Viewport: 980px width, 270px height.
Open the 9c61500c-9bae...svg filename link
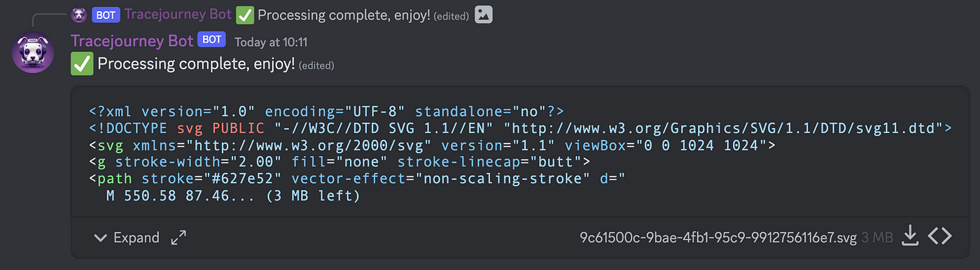[x=718, y=238]
